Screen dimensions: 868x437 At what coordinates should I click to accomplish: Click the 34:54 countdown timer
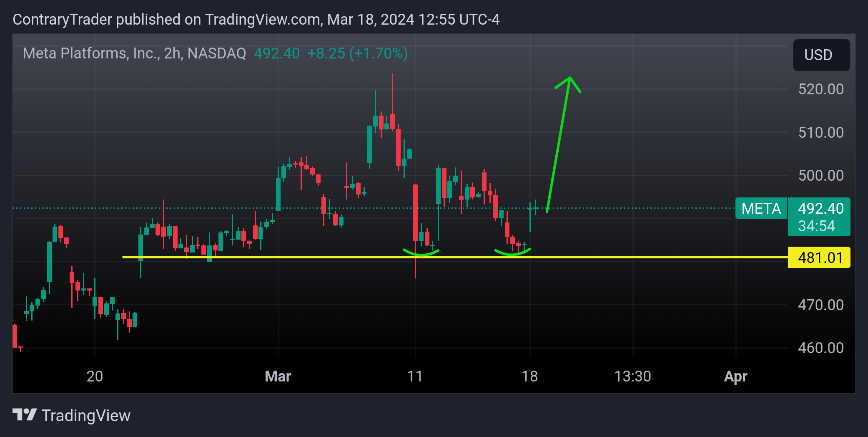coord(816,226)
